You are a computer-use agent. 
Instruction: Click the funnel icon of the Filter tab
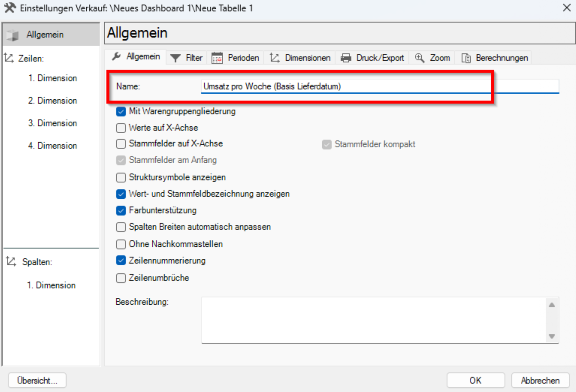click(175, 58)
